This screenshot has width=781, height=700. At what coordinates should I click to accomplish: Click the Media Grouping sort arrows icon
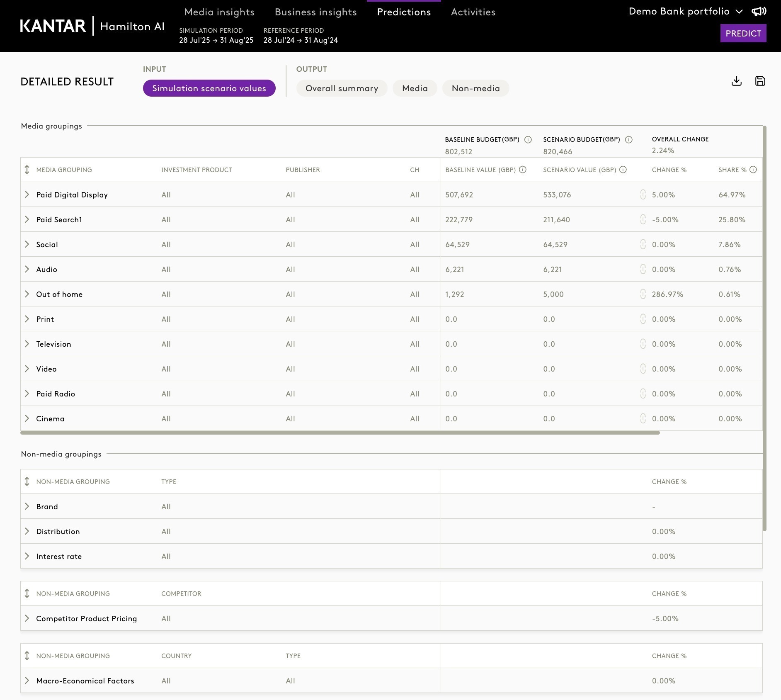[x=27, y=170]
